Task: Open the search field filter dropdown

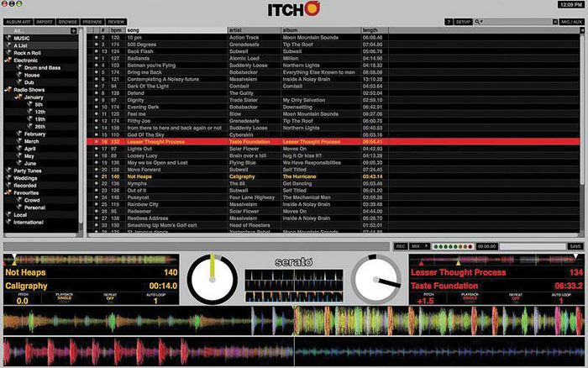Action: [479, 21]
